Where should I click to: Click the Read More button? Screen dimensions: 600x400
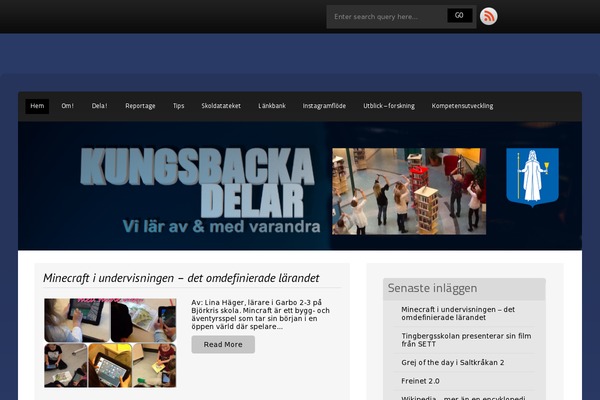[223, 344]
